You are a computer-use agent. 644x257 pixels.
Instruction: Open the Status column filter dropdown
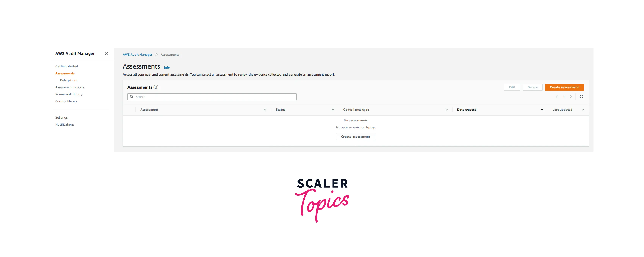(333, 110)
